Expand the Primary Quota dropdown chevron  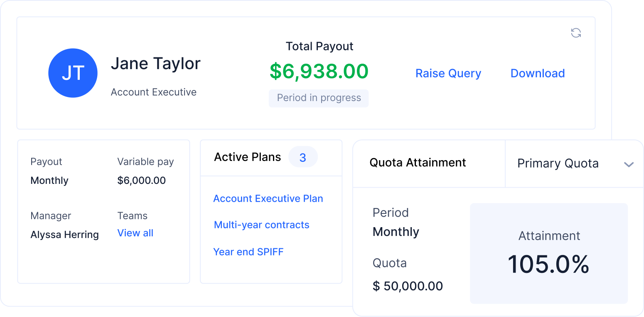coord(629,164)
